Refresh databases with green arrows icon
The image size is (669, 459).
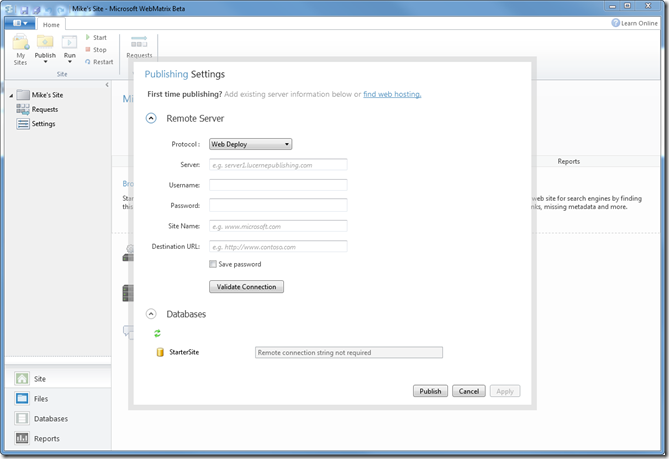point(157,333)
